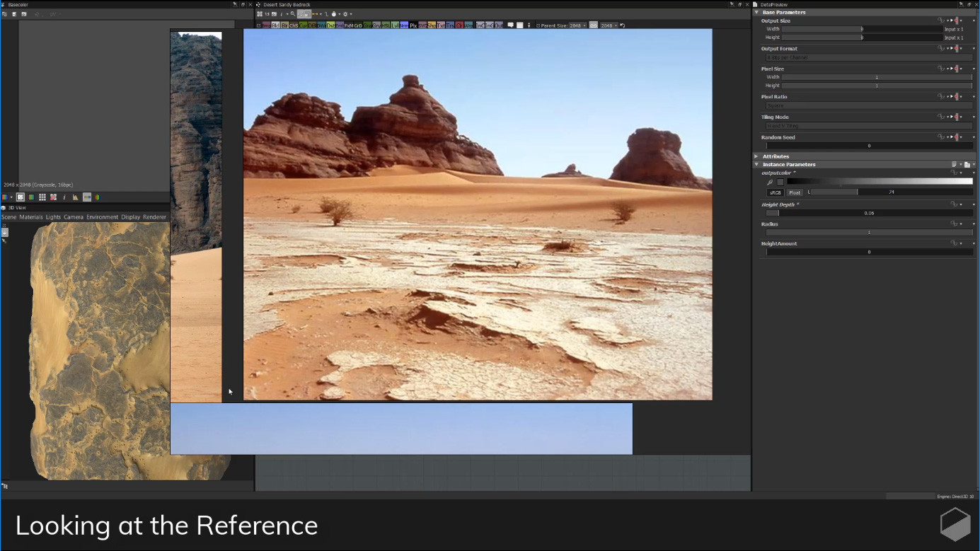Add a Warp node from the graph toolbar

[468, 25]
